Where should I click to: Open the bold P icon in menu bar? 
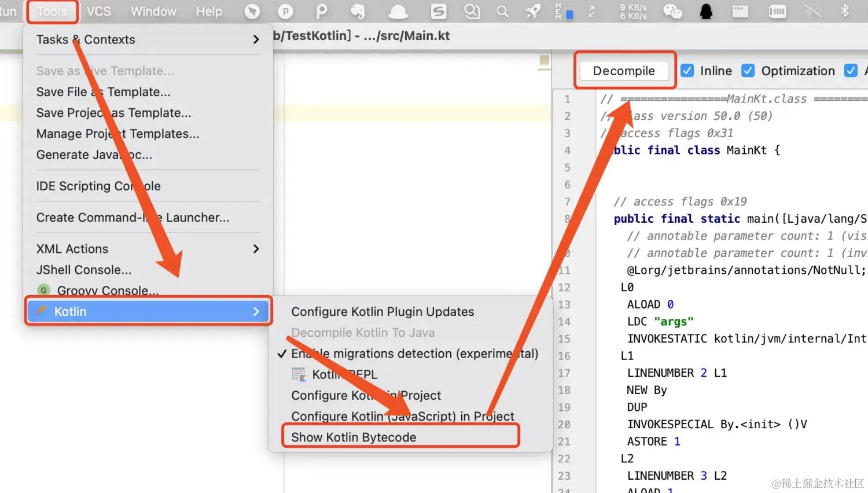322,12
